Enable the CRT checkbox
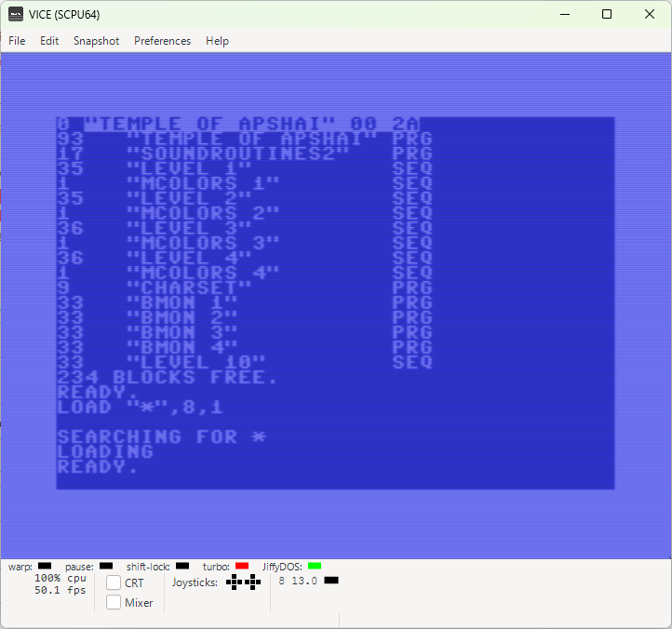The height and width of the screenshot is (629, 672). click(x=114, y=582)
